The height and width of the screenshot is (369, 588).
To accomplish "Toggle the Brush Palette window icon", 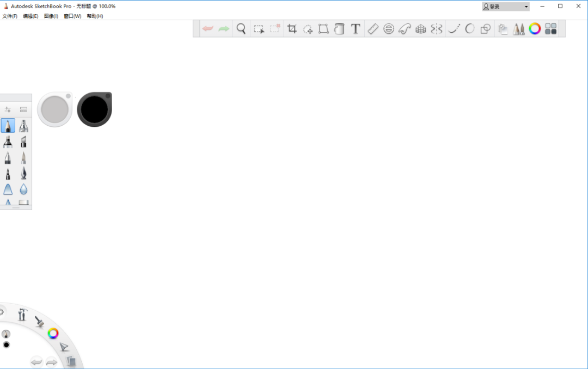I will point(519,29).
